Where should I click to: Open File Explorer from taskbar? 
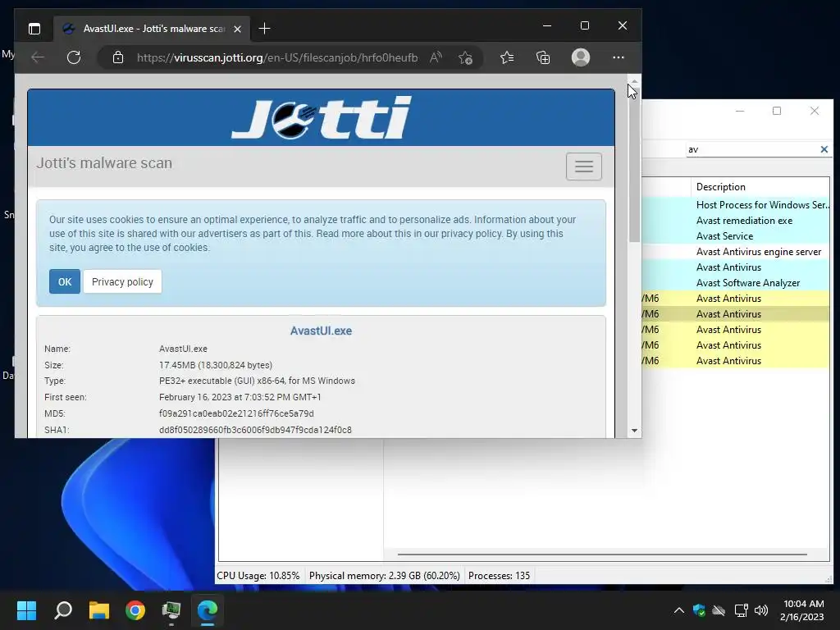click(x=99, y=610)
